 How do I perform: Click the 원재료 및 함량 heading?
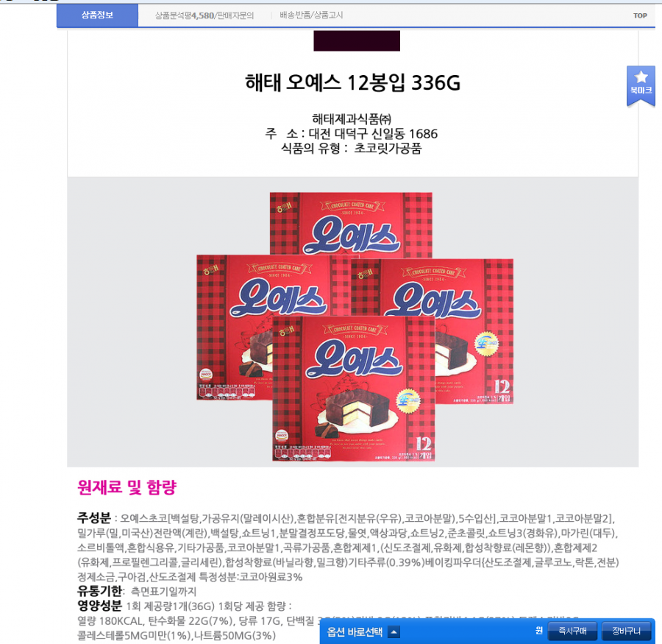(127, 487)
